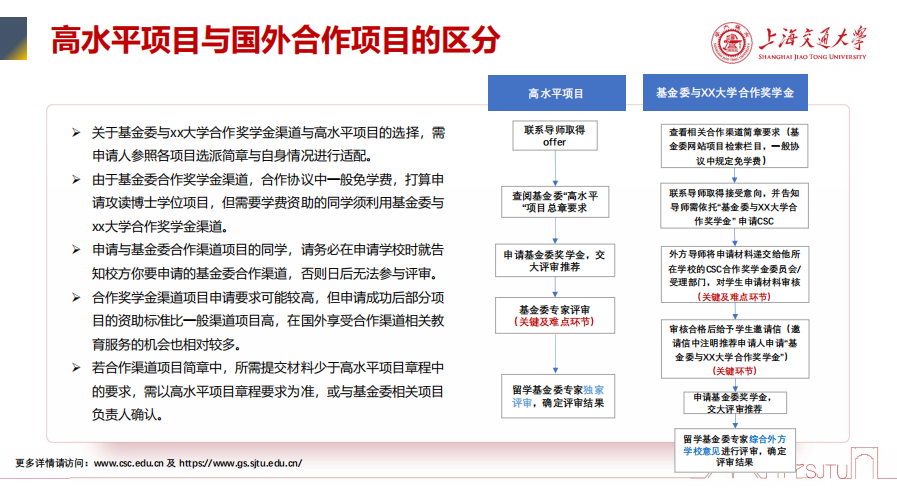This screenshot has height=495, width=897.
Task: Click the 联系导师取得offer flowchart box
Action: pyautogui.click(x=554, y=136)
